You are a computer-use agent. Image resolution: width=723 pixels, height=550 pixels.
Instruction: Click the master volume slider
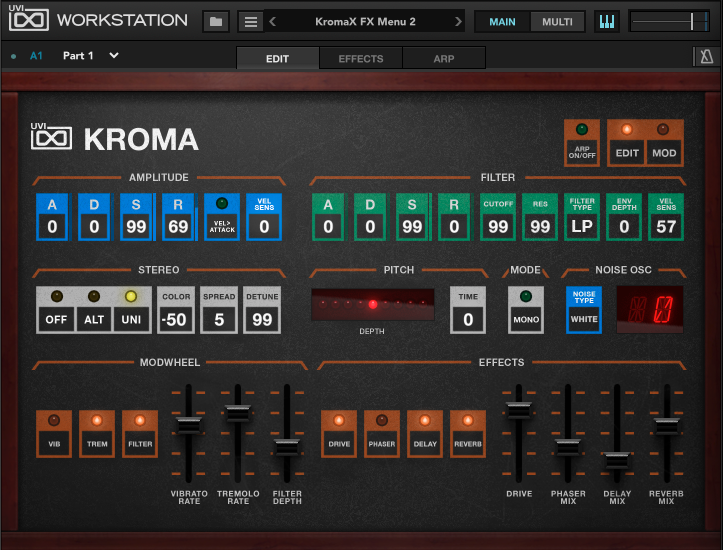(669, 22)
